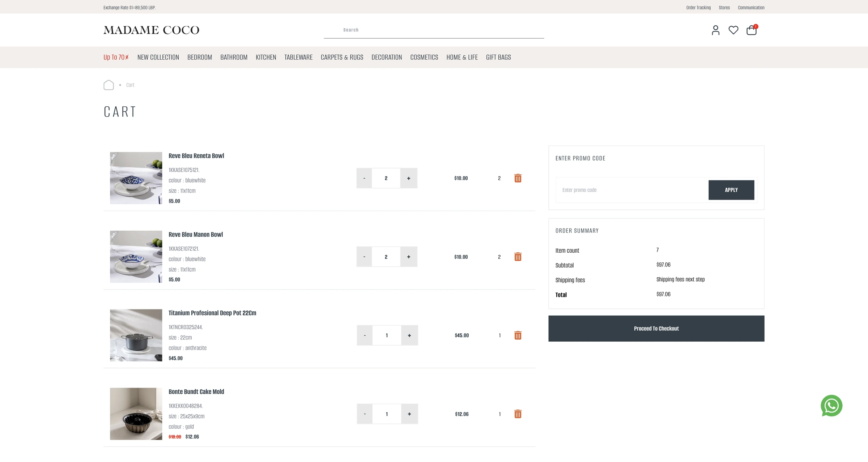This screenshot has width=868, height=462.
Task: Increase quantity of Titanium Profesional Deep Pot
Action: 409,335
